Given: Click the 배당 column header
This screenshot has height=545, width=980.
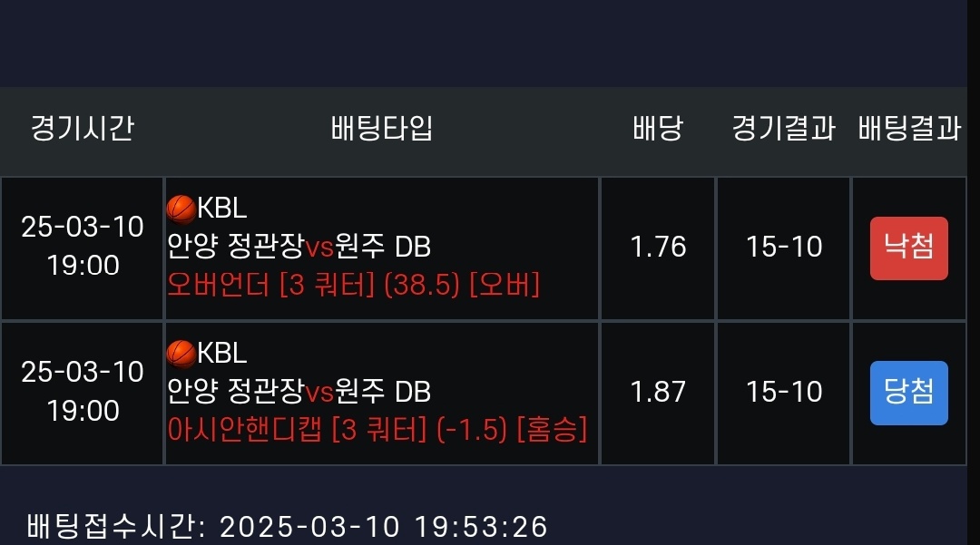Looking at the screenshot, I should click(658, 129).
